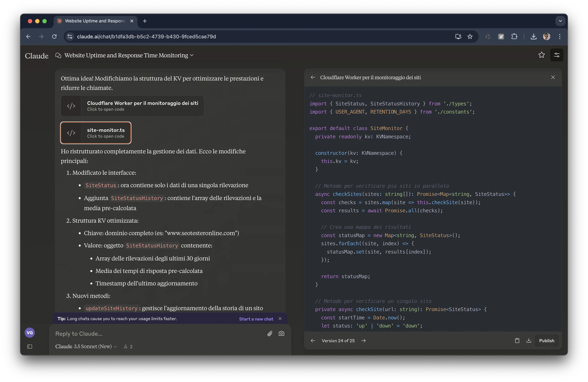The image size is (588, 382).
Task: Select the Website Uptime browser tab
Action: tap(95, 21)
